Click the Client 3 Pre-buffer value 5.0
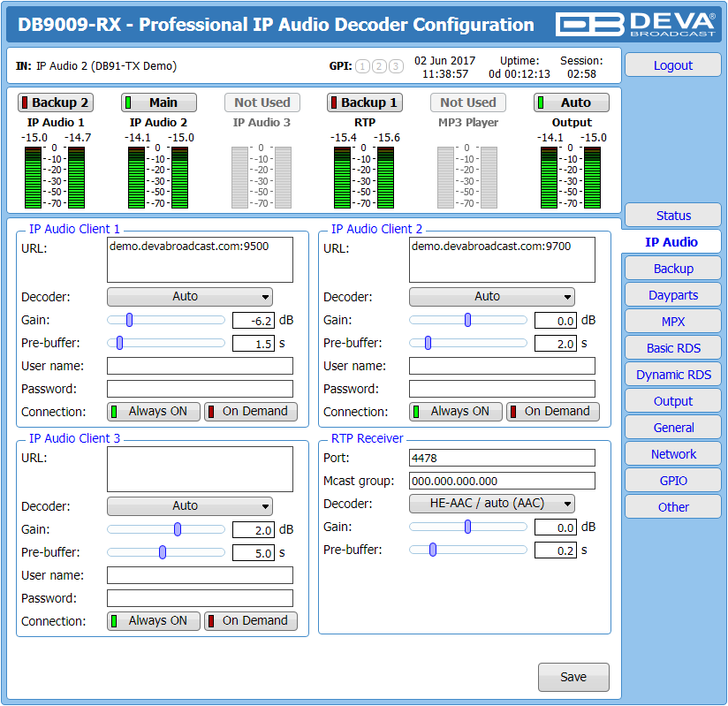This screenshot has height=706, width=728. click(254, 553)
